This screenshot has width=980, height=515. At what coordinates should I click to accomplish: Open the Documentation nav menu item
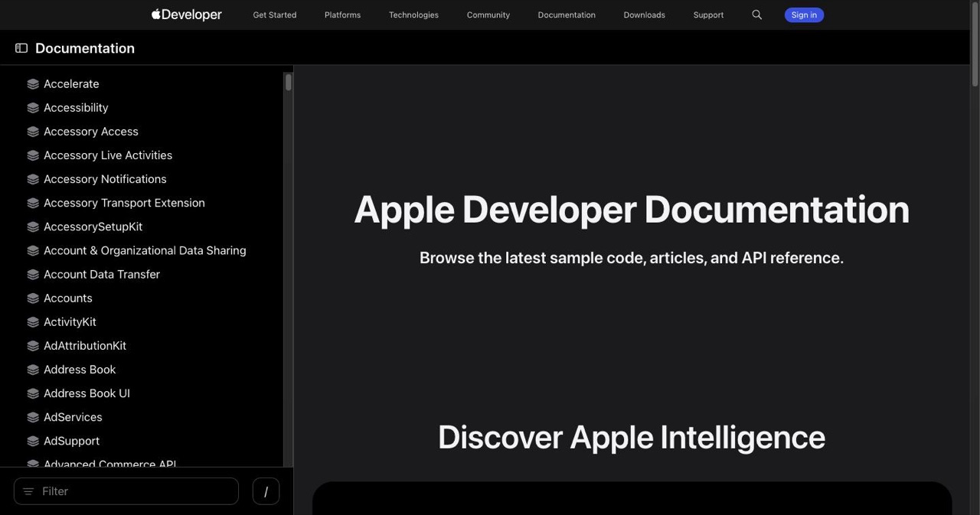pos(567,15)
